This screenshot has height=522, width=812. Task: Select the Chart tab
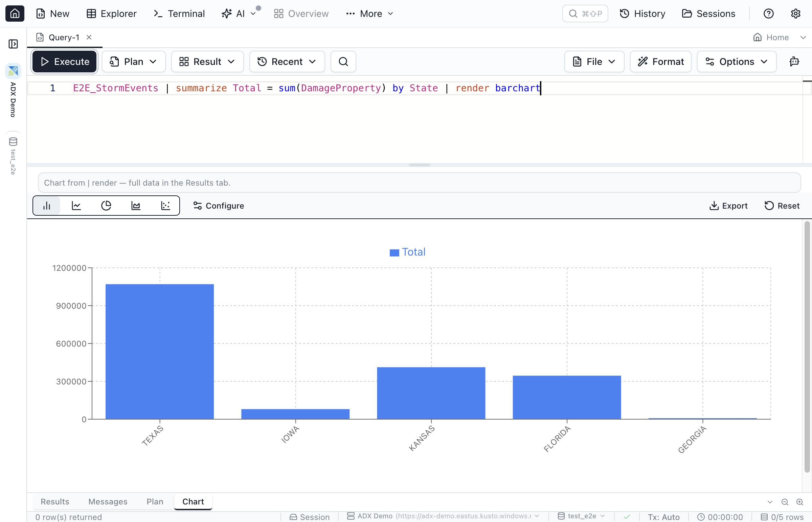click(193, 502)
